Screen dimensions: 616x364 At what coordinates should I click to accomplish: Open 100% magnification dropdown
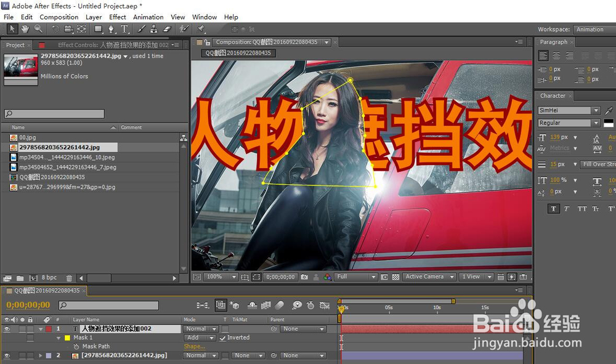coord(221,277)
